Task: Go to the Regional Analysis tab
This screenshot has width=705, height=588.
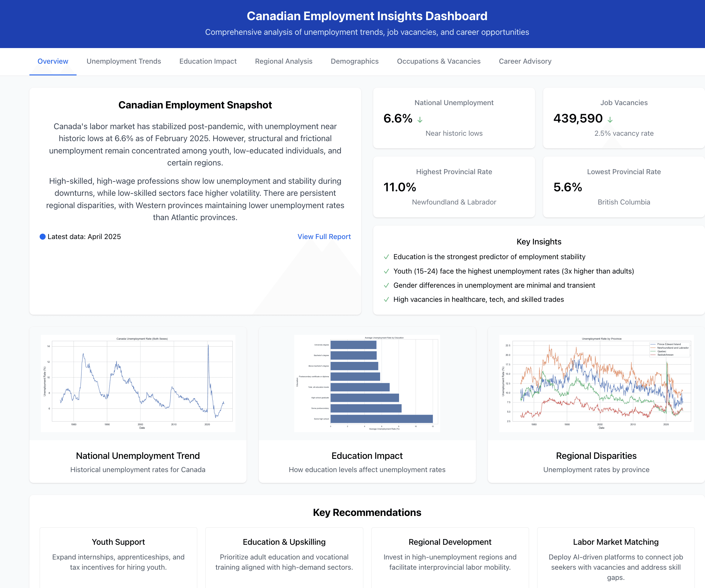Action: pos(283,62)
